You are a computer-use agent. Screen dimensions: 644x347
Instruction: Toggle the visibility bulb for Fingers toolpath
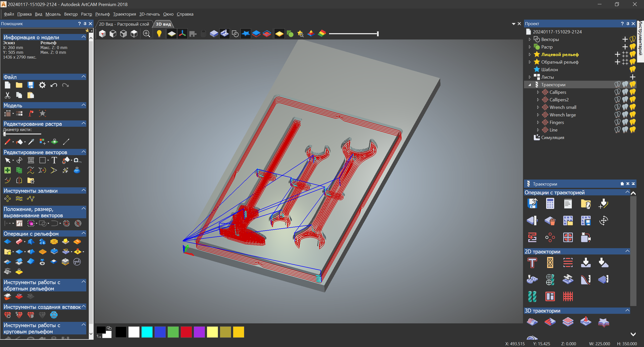(x=632, y=122)
